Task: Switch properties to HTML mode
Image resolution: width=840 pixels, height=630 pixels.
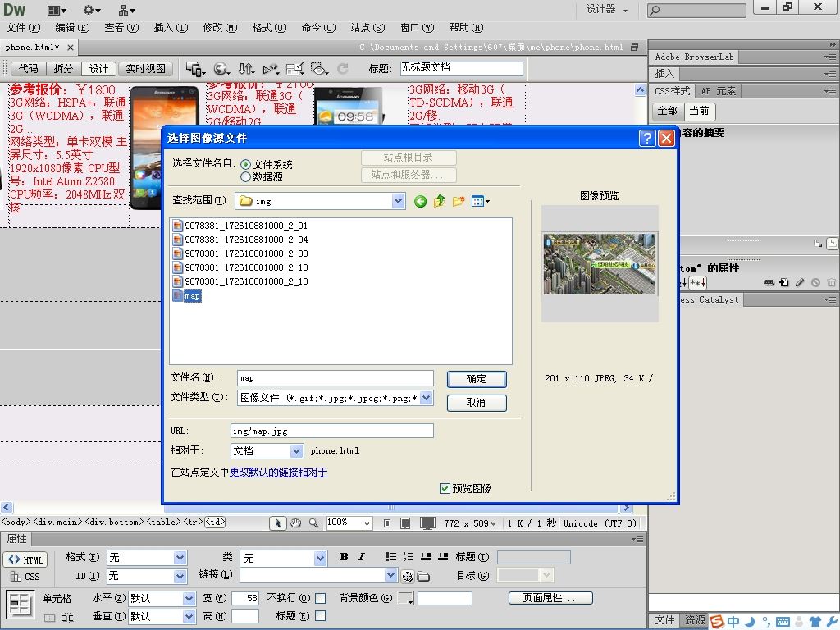Action: (25, 559)
